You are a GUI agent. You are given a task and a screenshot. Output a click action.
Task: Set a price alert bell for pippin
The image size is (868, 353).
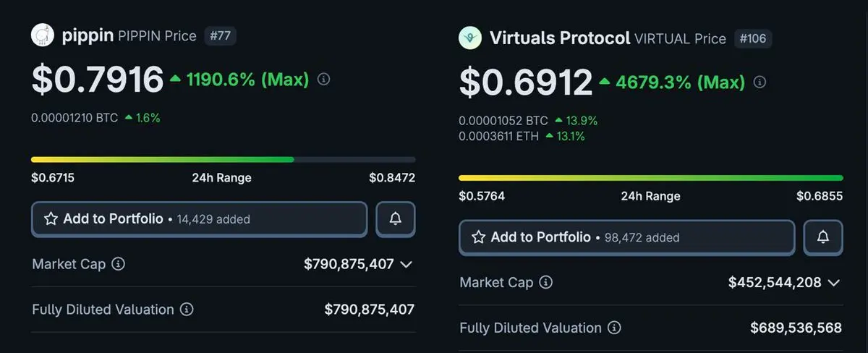(396, 219)
